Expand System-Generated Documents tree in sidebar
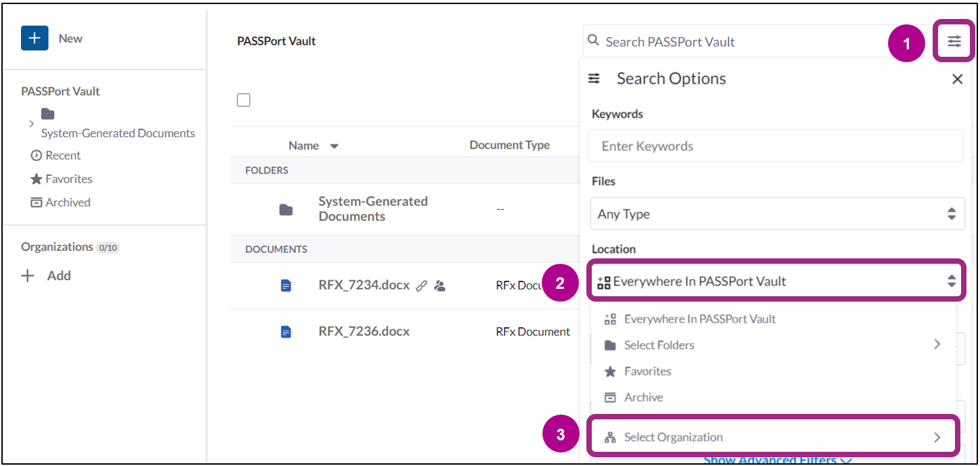 click(x=31, y=124)
